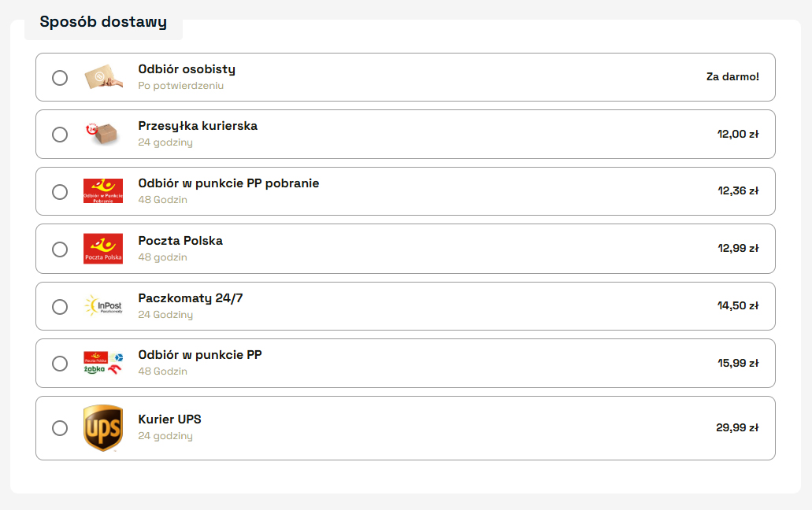Choose the Kurier UPS radio button
The image size is (812, 510).
[60, 428]
